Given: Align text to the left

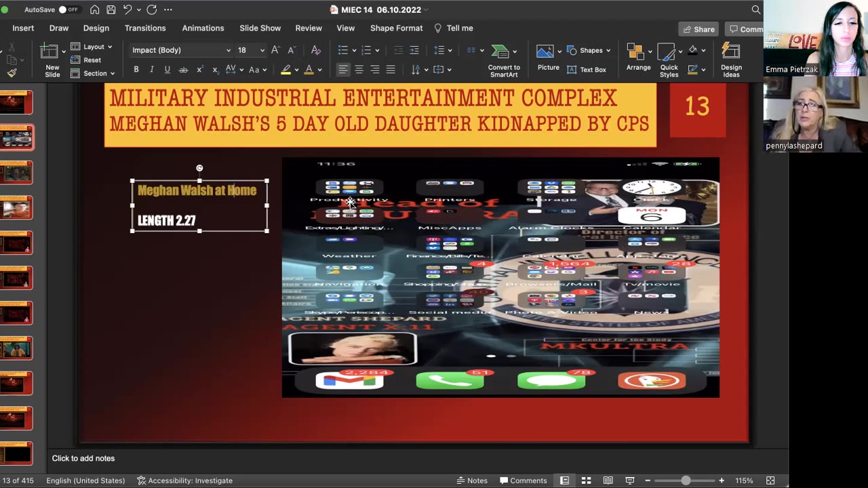Looking at the screenshot, I should coord(343,69).
